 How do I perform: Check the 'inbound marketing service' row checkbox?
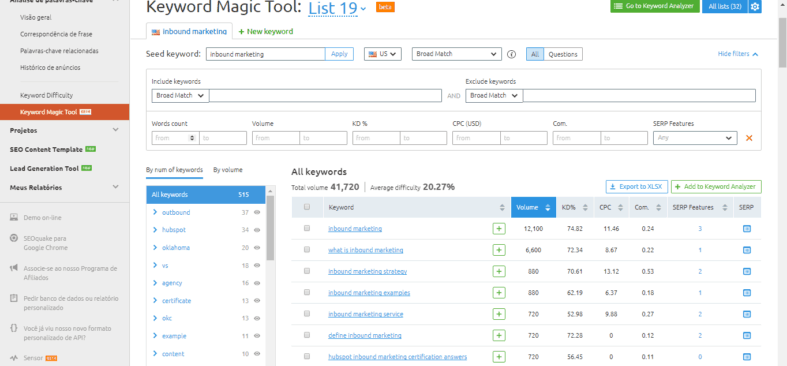pyautogui.click(x=307, y=313)
